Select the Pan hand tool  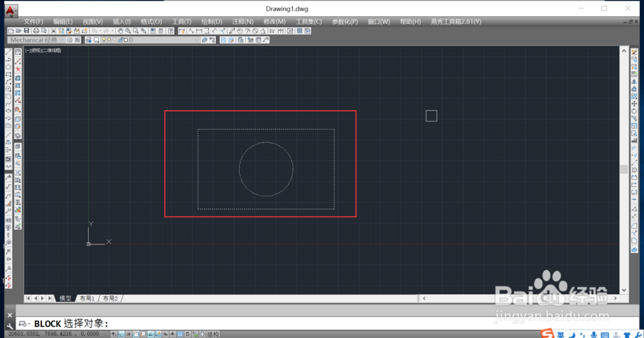[x=120, y=31]
